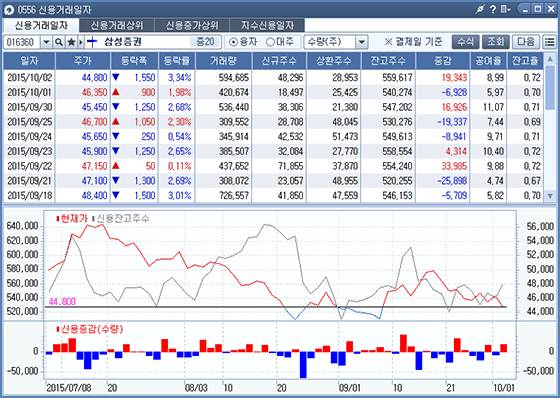Click the 증감 column header
560x398 pixels.
tap(443, 61)
